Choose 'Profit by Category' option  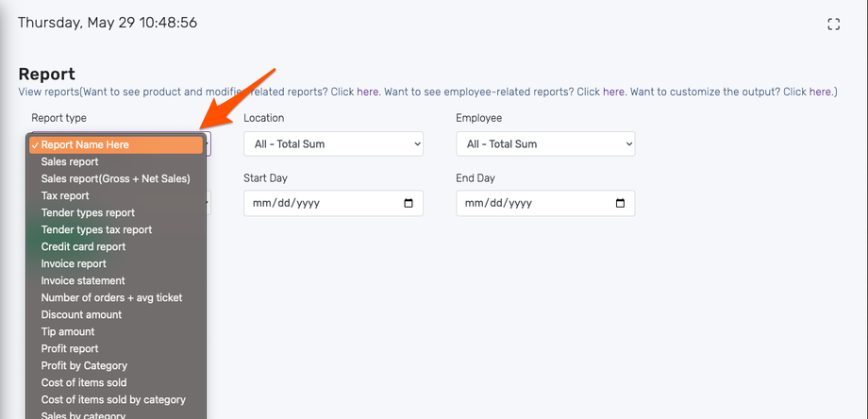tap(84, 366)
